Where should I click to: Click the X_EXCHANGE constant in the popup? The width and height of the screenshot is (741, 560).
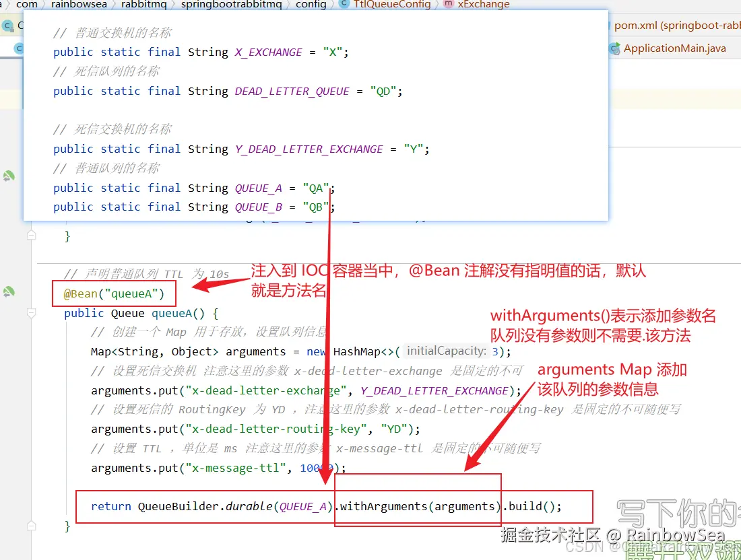[x=268, y=53]
